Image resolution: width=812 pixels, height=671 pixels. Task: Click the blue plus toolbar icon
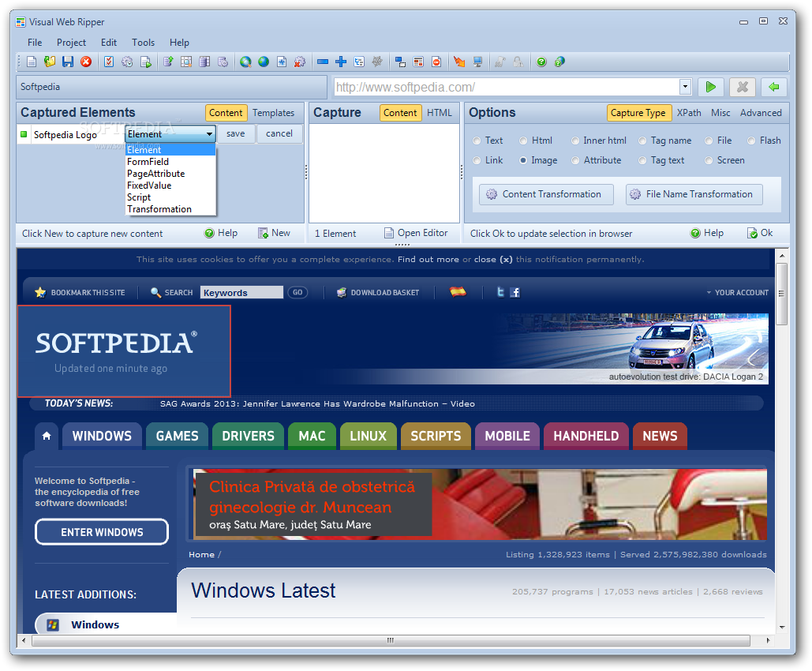pos(341,62)
